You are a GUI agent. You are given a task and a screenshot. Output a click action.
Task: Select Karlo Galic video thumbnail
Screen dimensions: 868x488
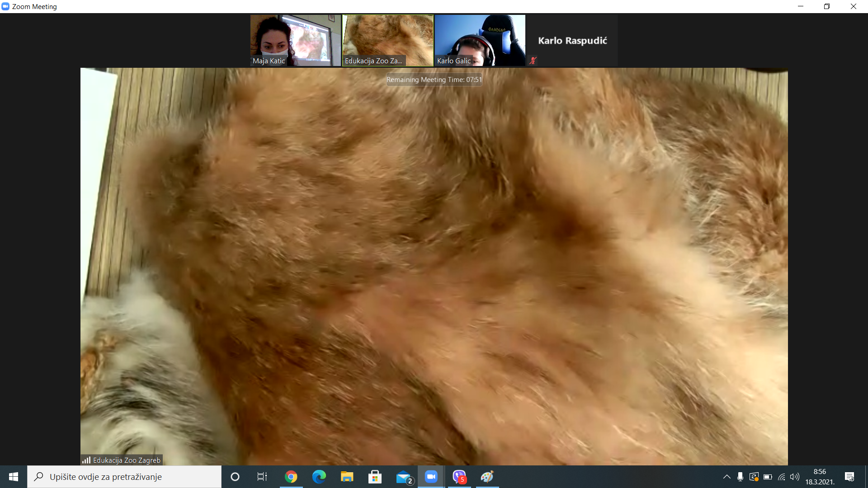tap(480, 41)
